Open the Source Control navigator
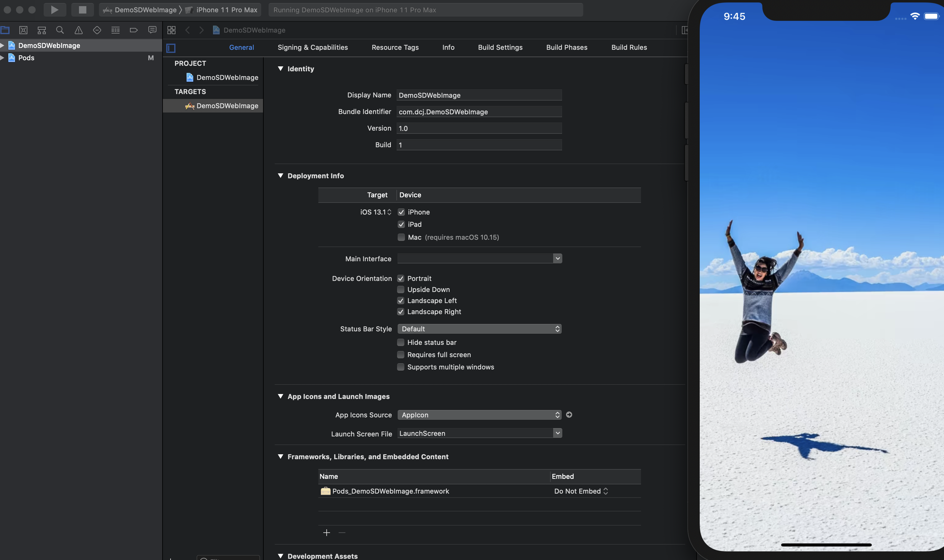 (x=23, y=30)
